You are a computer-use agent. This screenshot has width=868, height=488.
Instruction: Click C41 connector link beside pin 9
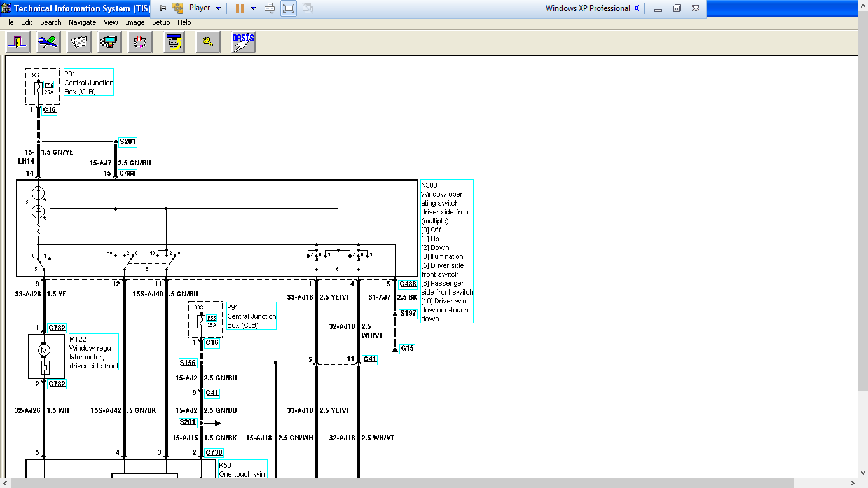pyautogui.click(x=212, y=393)
